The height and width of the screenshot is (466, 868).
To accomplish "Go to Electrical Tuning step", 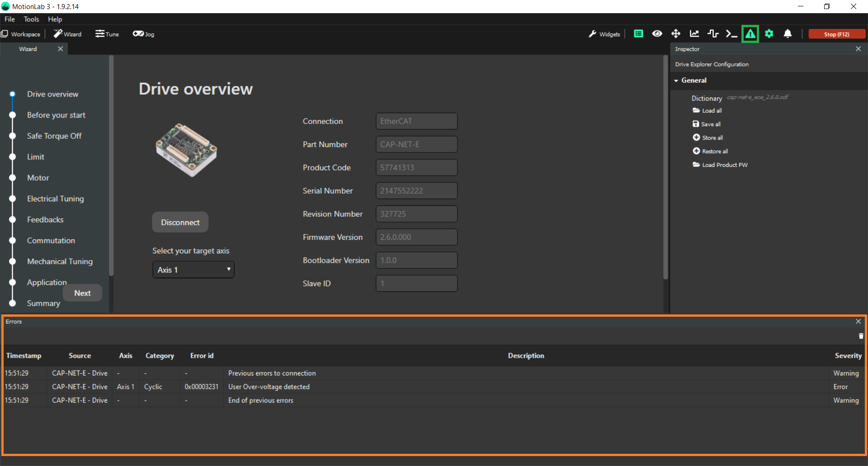I will [x=55, y=199].
